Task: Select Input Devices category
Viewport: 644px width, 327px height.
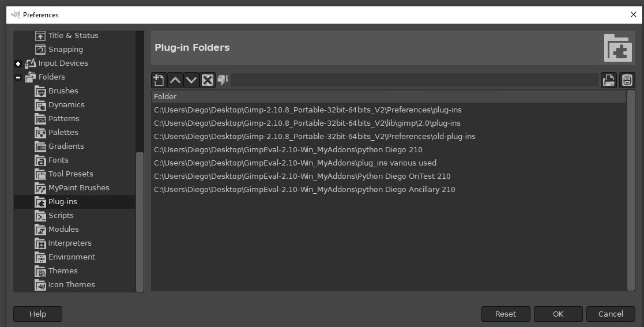Action: pyautogui.click(x=63, y=63)
